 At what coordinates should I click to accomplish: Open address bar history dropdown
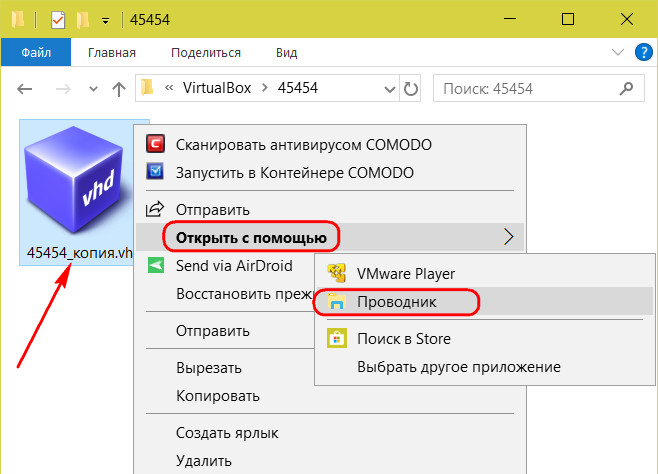(x=390, y=89)
